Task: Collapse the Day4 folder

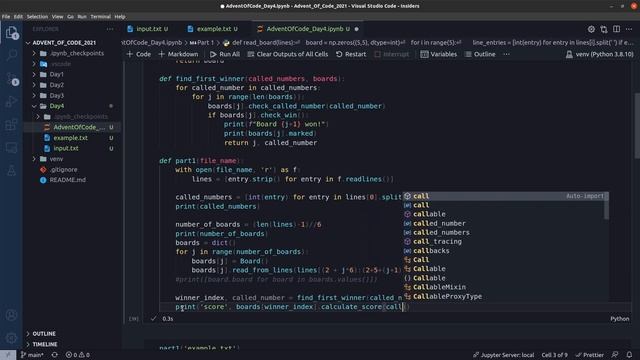Action: [x=56, y=106]
